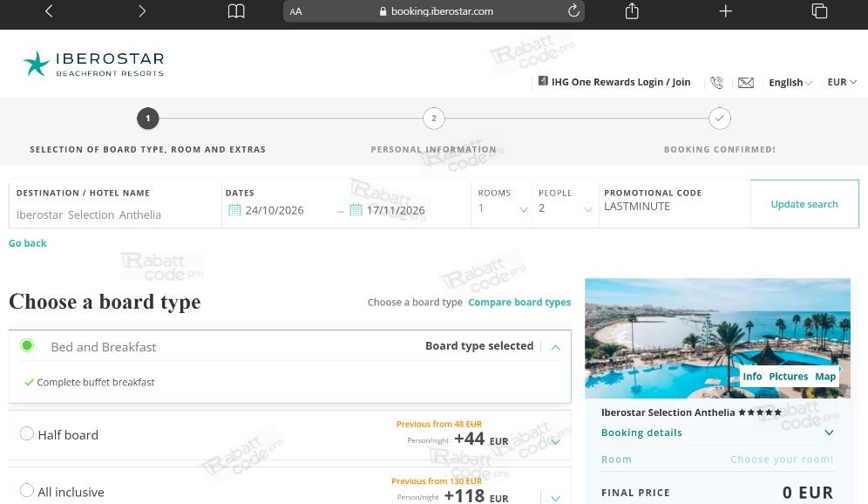Screen dimensions: 868x504
Task: Select step 2 Personal Information circle
Action: click(433, 118)
